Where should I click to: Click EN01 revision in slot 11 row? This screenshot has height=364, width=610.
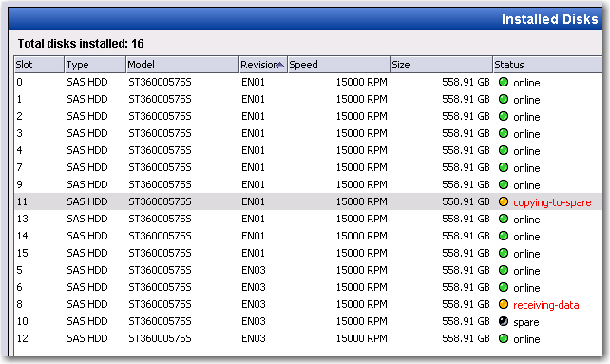point(253,201)
